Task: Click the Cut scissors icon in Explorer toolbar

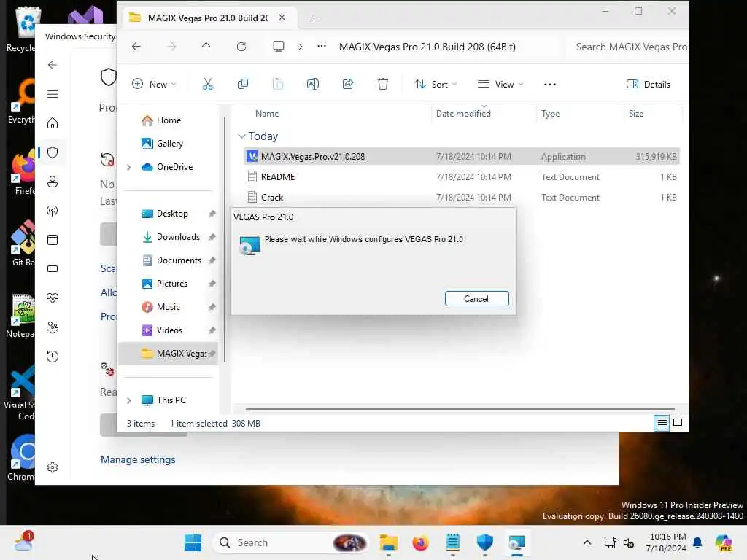Action: tap(208, 85)
